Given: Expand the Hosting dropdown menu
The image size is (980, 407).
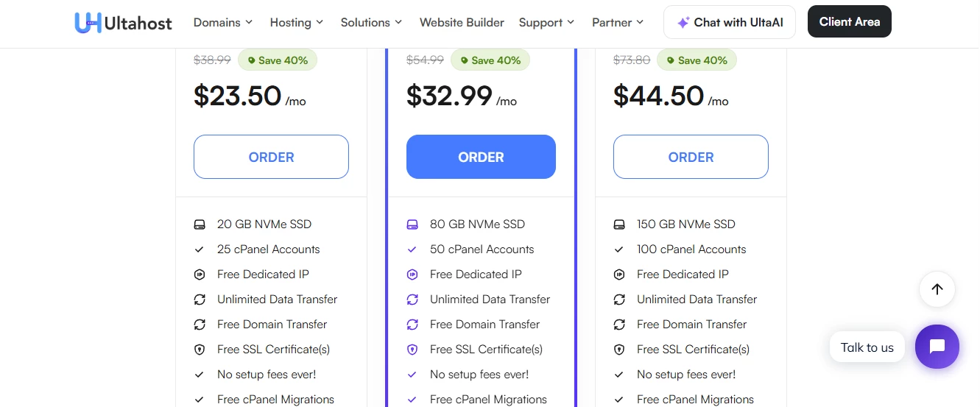Looking at the screenshot, I should [296, 22].
